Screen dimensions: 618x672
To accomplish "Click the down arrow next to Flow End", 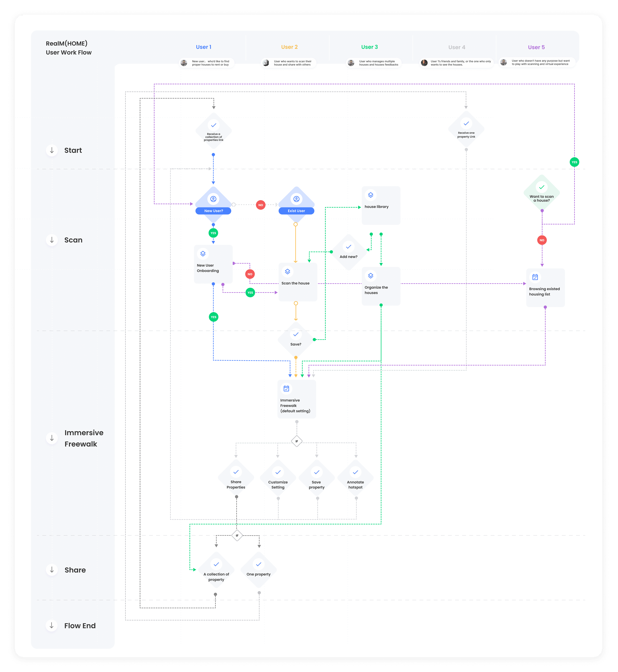I will pos(52,626).
